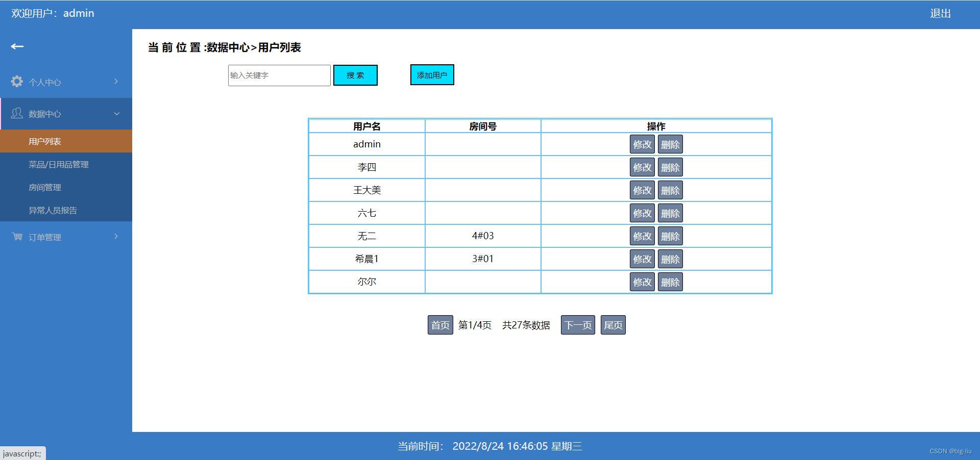980x460 pixels.
Task: Click 删除 for user 六七
Action: tap(670, 213)
